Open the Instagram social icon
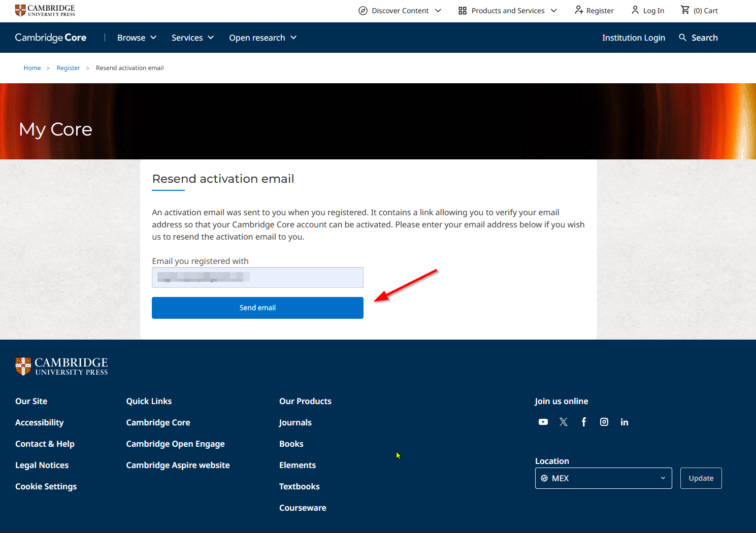This screenshot has width=756, height=533. [604, 422]
